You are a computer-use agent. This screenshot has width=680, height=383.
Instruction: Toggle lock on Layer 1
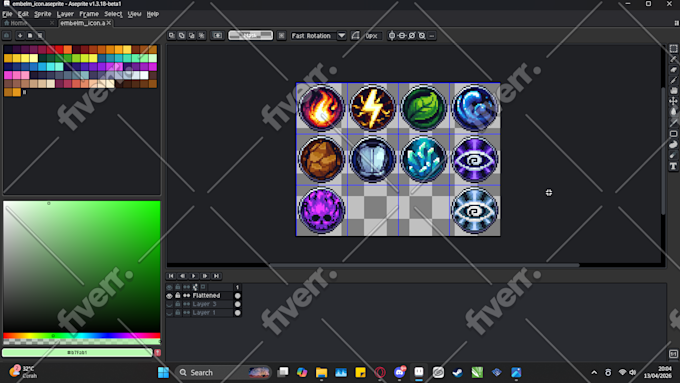point(178,313)
